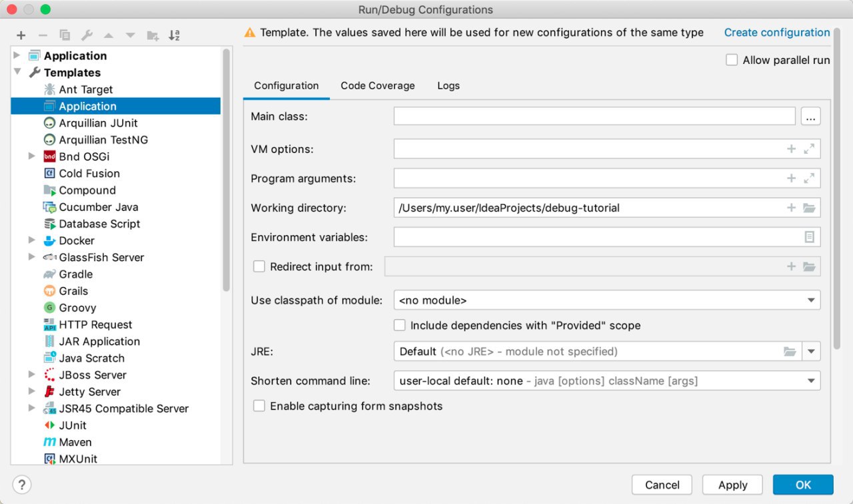Image resolution: width=853 pixels, height=504 pixels.
Task: Enable the Allow parallel run checkbox
Action: click(732, 60)
